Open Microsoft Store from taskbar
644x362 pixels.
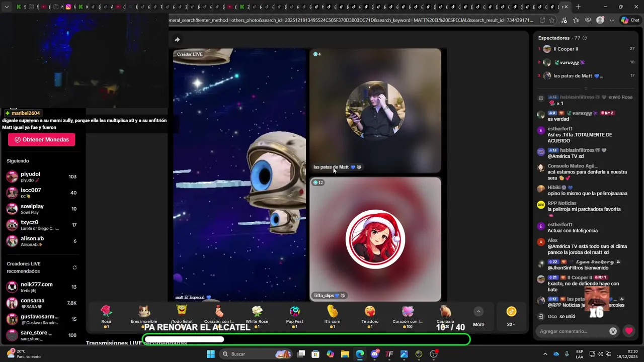(315, 354)
